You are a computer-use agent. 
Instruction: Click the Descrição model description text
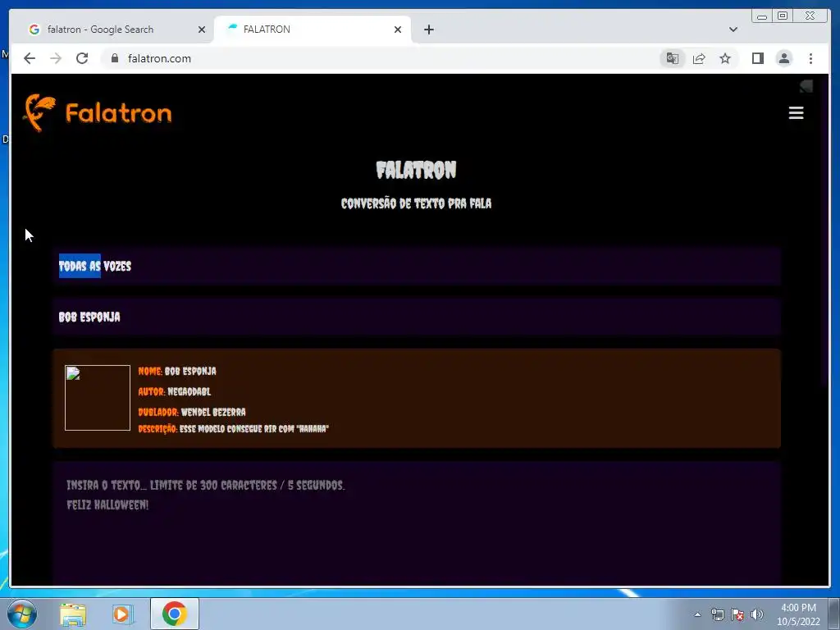(234, 429)
